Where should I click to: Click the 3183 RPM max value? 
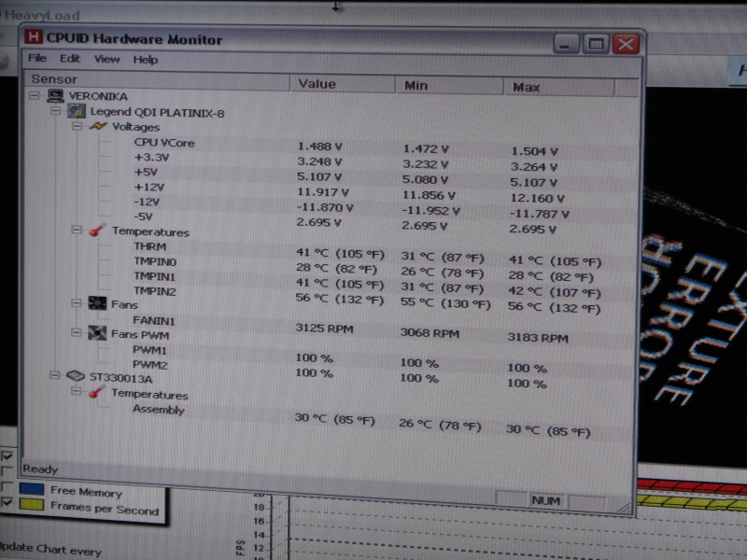pos(538,338)
